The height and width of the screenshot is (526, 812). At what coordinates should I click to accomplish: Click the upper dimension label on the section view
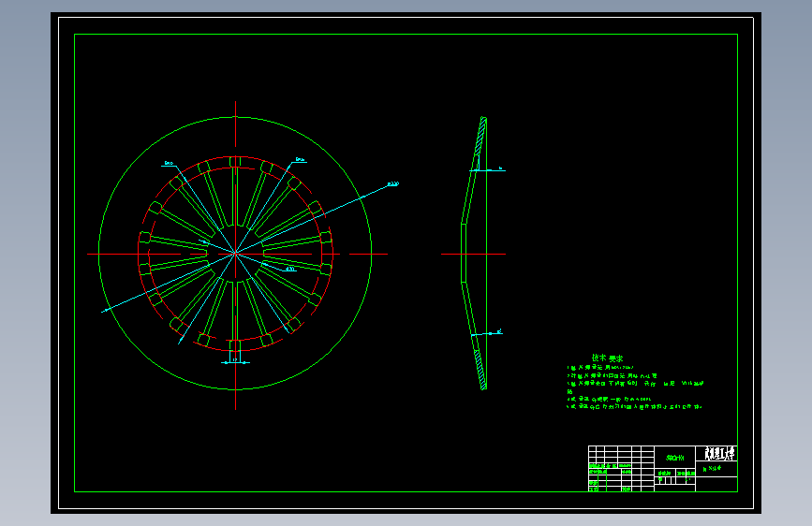pos(500,168)
